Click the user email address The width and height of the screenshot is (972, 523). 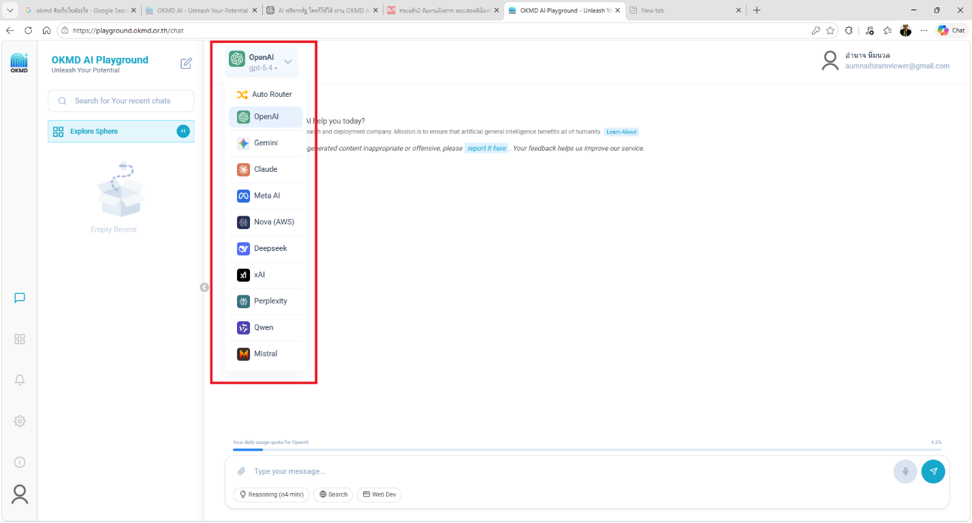897,66
